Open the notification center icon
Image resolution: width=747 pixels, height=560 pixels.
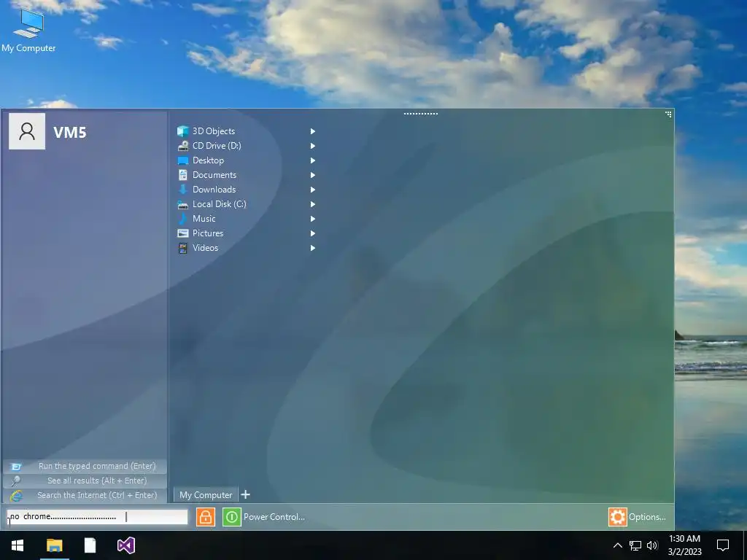723,545
